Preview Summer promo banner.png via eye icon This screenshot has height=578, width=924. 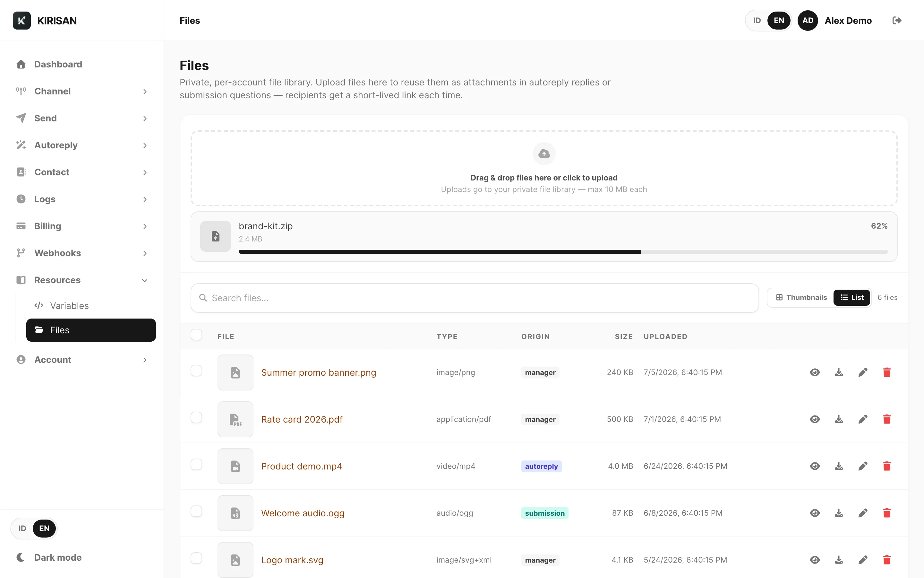[815, 372]
